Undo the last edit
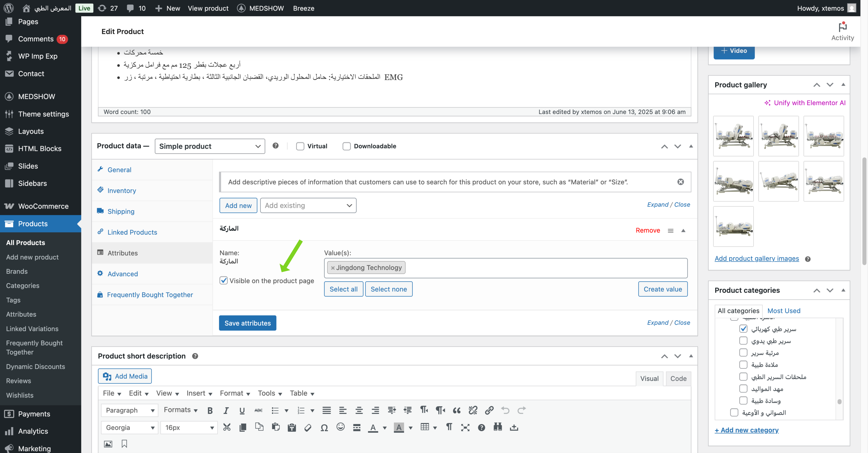868x453 pixels. 505,410
